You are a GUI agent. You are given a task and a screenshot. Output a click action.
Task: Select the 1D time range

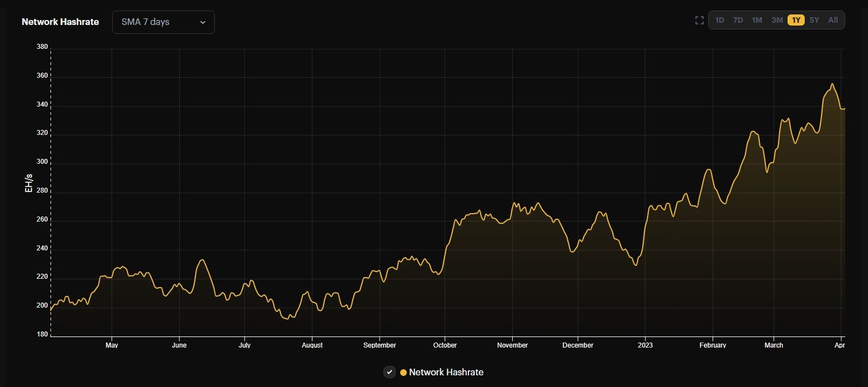[719, 19]
